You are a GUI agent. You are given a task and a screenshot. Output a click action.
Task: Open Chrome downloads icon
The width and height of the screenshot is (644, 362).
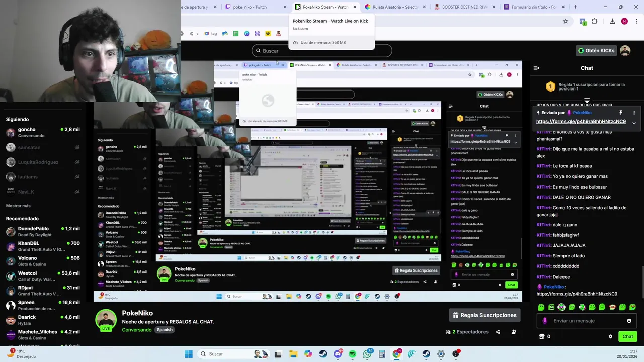(612, 21)
